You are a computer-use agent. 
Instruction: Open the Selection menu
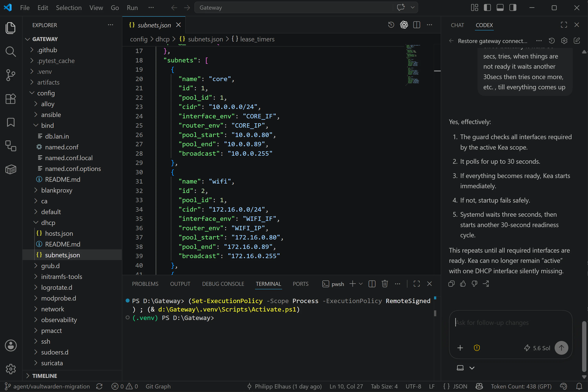click(x=69, y=8)
